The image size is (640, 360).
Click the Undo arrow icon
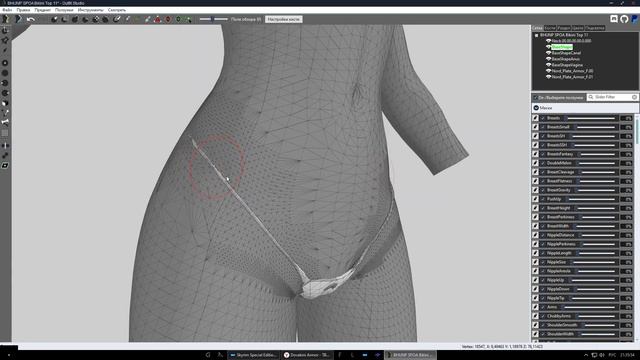coord(31,19)
